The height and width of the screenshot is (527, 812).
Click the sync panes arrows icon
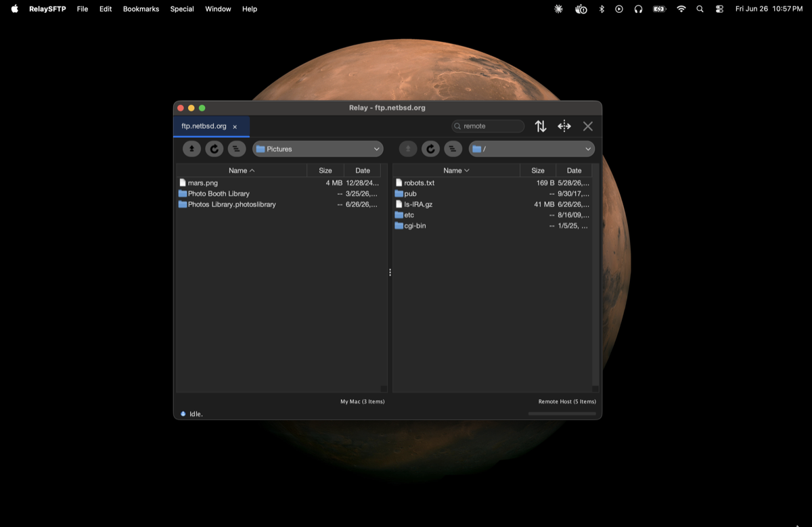(564, 127)
